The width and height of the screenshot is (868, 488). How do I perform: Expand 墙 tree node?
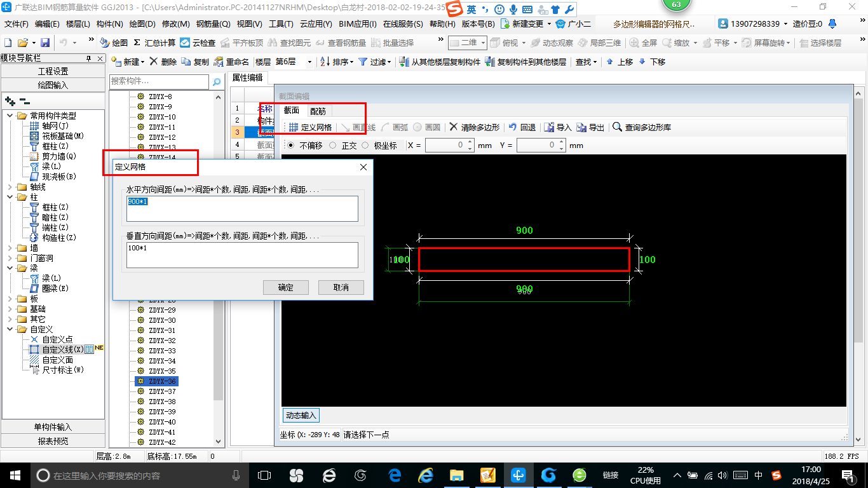click(10, 248)
